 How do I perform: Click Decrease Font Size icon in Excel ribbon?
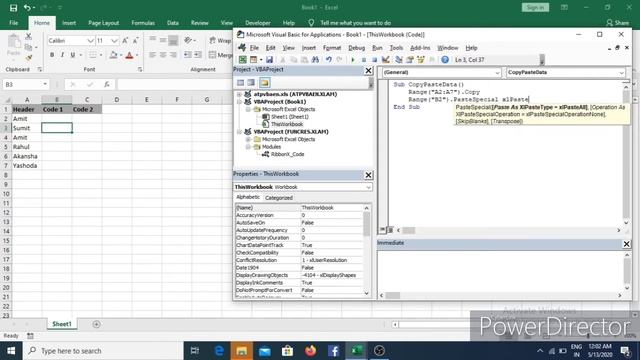coord(136,40)
